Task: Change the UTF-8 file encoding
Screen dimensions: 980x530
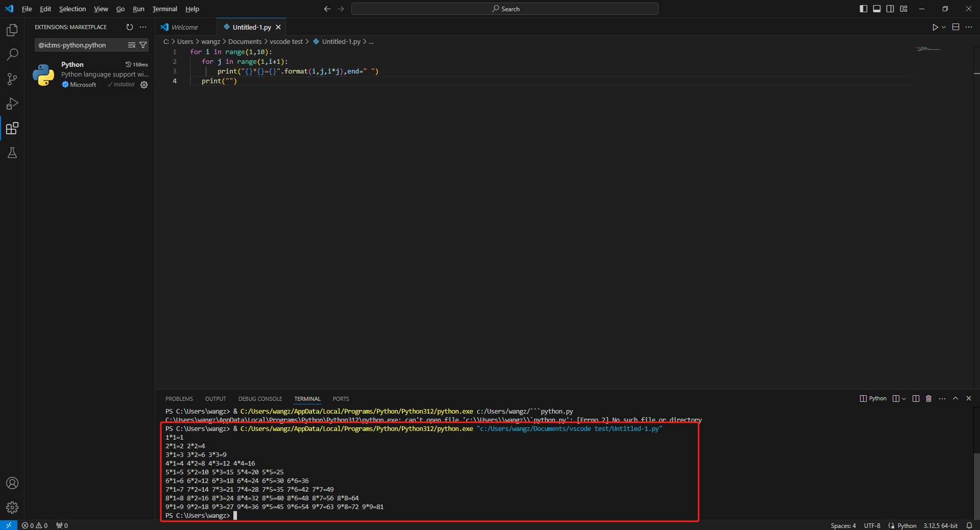Action: point(872,525)
